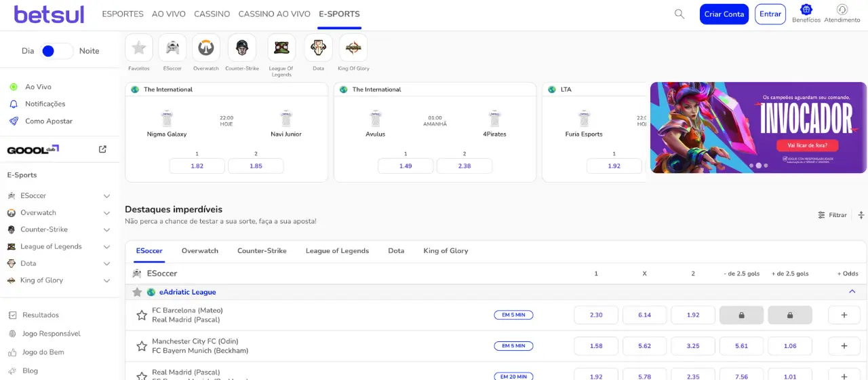Select under 2.5 goals odds 5.61
Screen dimensions: 868x380
tap(741, 346)
